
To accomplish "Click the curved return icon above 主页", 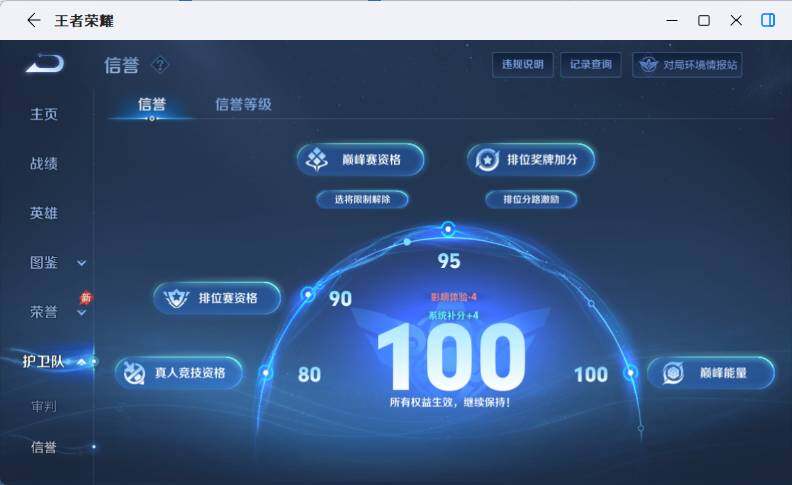I will 45,63.
